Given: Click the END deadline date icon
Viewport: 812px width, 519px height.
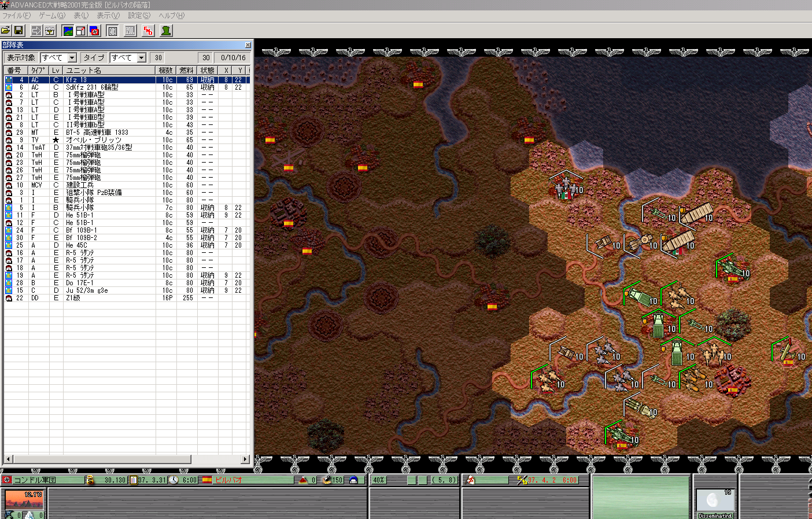Looking at the screenshot, I should pyautogui.click(x=522, y=480).
